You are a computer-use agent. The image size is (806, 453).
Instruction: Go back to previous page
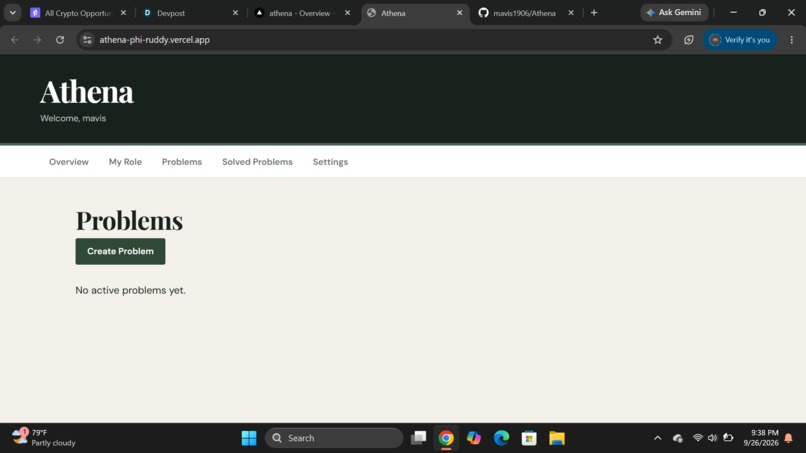[15, 40]
